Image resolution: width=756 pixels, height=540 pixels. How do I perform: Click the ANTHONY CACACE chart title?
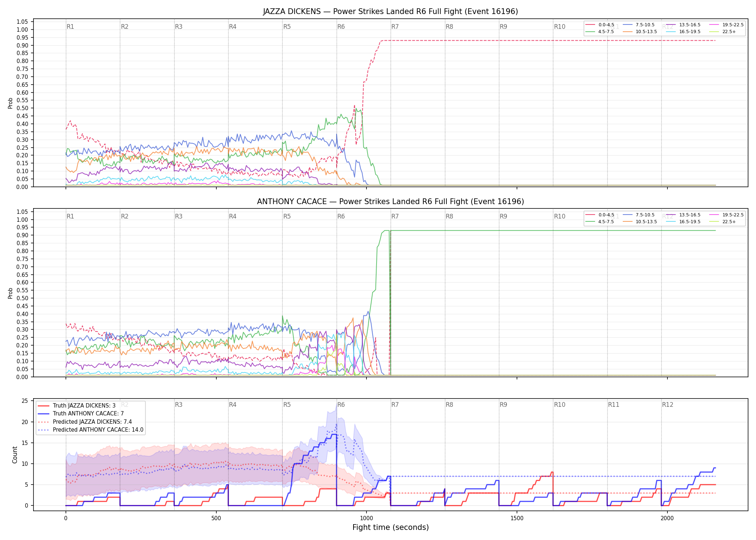(390, 202)
